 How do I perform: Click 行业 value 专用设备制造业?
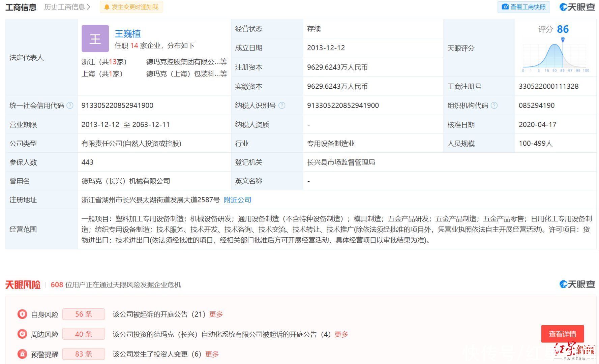(x=331, y=144)
